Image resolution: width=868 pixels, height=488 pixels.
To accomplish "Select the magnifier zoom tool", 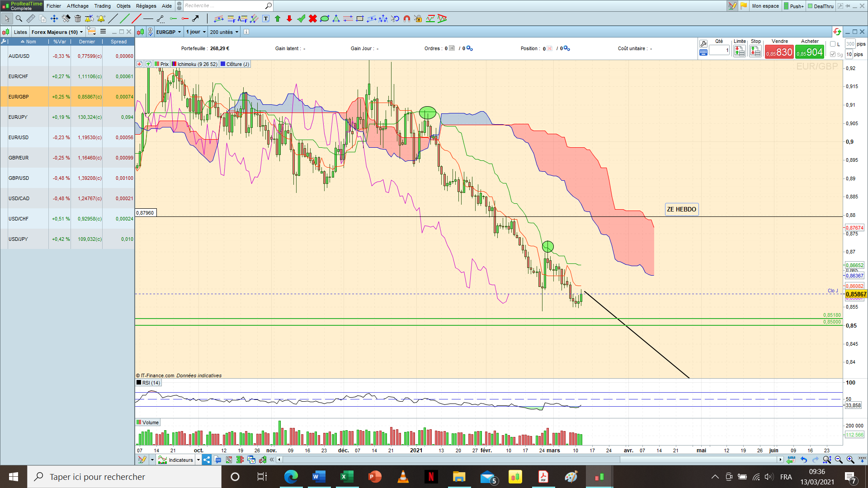I will point(19,19).
